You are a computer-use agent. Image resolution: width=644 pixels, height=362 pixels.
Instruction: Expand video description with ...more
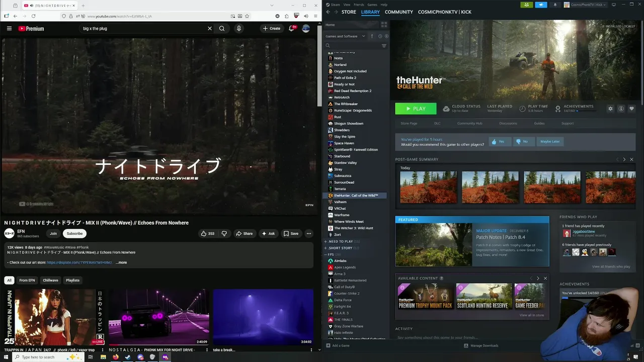click(x=121, y=262)
